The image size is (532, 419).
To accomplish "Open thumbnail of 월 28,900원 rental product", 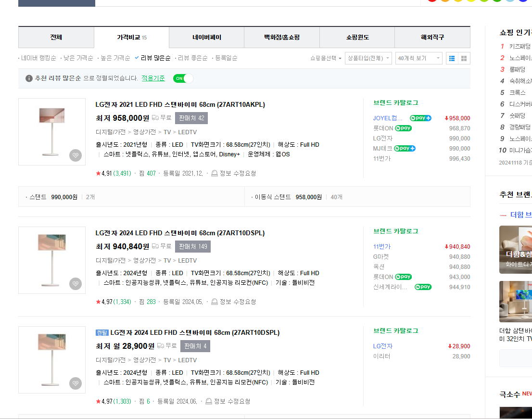I will 52,360.
